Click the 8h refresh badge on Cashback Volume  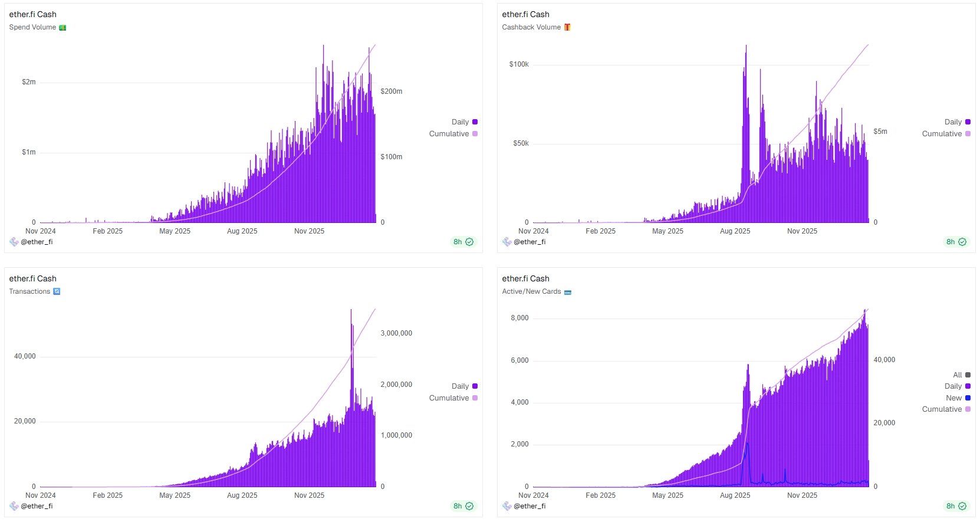956,242
